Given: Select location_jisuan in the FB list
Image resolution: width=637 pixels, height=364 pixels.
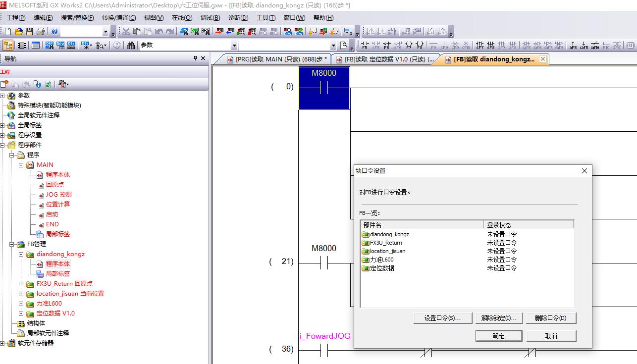Looking at the screenshot, I should (387, 251).
